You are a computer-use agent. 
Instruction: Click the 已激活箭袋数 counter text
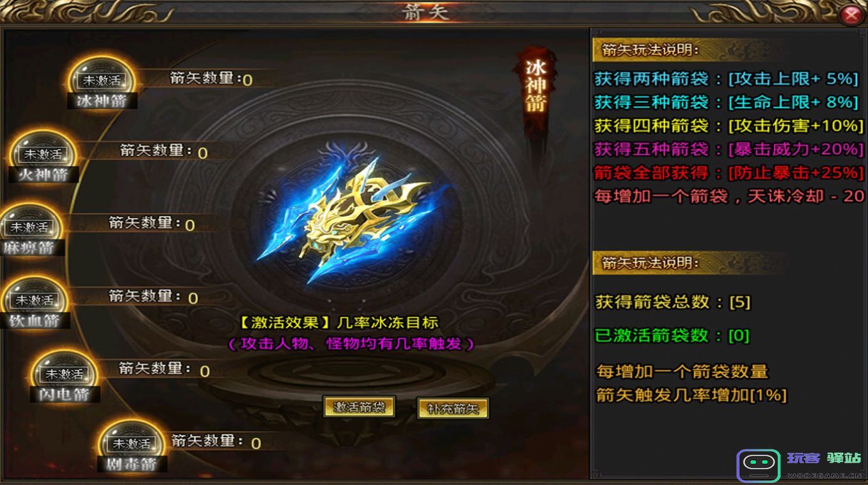[672, 335]
